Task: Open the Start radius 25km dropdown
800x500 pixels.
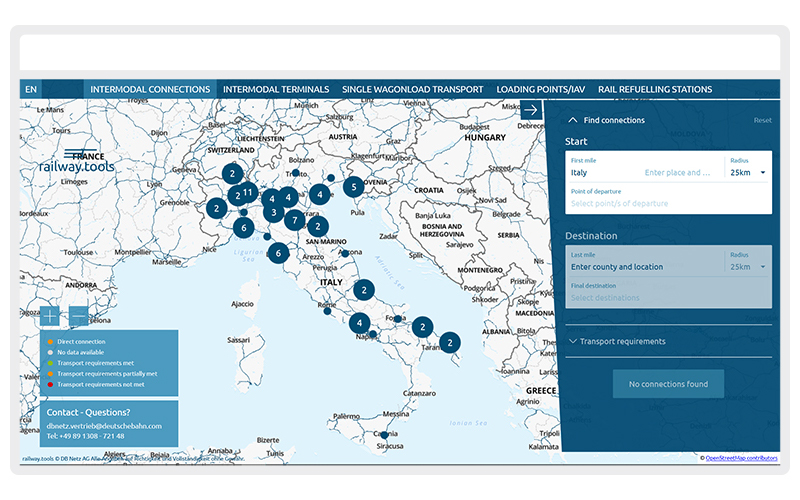Action: 747,173
